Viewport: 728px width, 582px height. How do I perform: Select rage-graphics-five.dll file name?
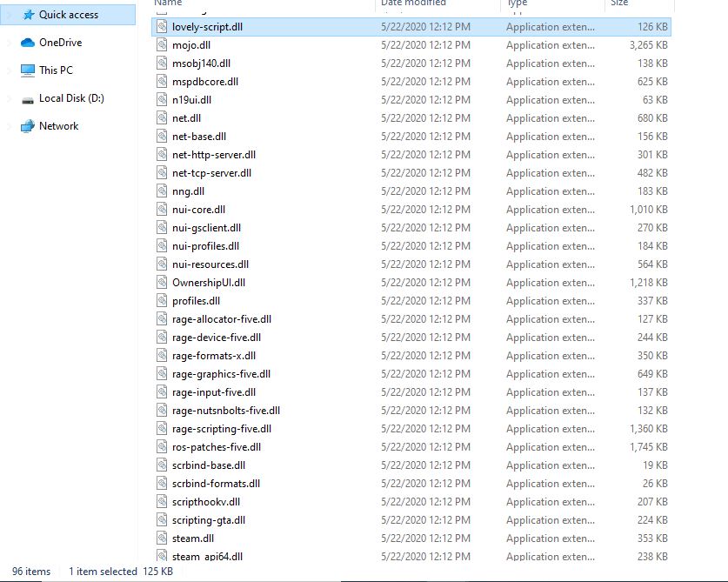pos(221,374)
